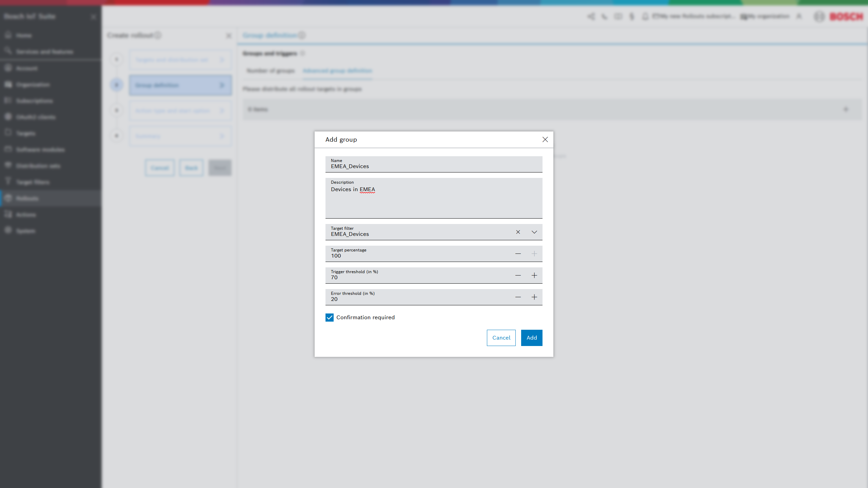Decrease Trigger threshold with minus stepper
Image resolution: width=868 pixels, height=488 pixels.
pos(517,275)
